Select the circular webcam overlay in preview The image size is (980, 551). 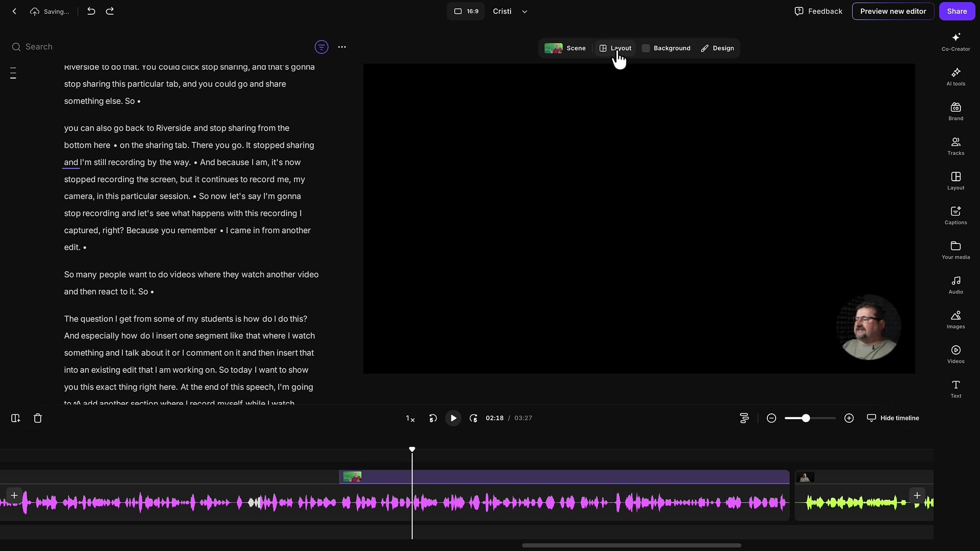click(x=869, y=327)
